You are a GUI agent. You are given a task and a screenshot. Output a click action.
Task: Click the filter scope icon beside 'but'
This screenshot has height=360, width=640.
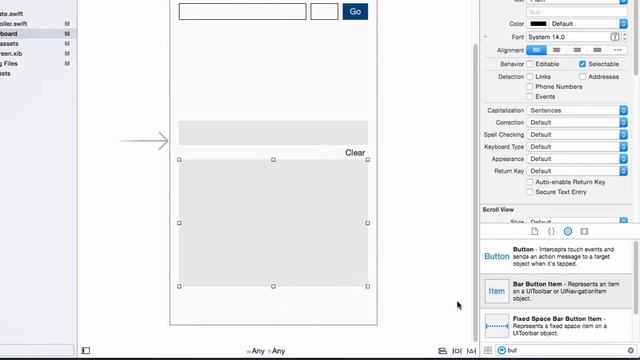tap(502, 350)
